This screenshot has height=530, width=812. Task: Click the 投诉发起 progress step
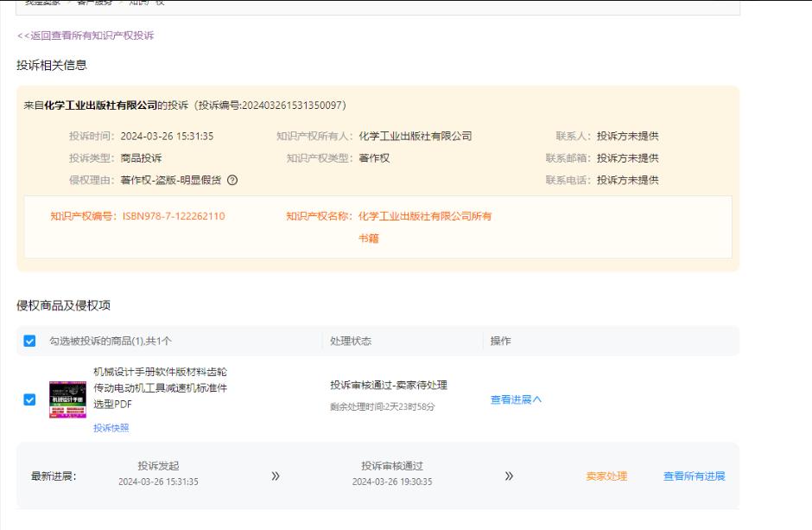[158, 467]
